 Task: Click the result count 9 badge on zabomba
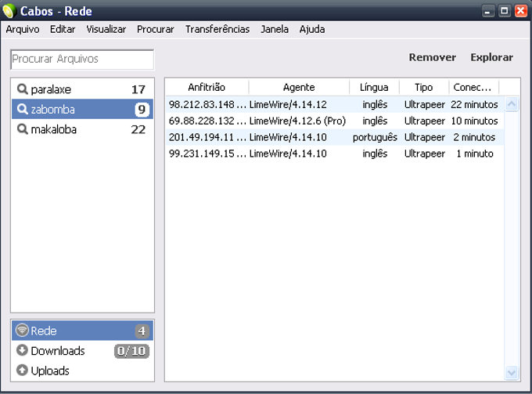point(142,110)
